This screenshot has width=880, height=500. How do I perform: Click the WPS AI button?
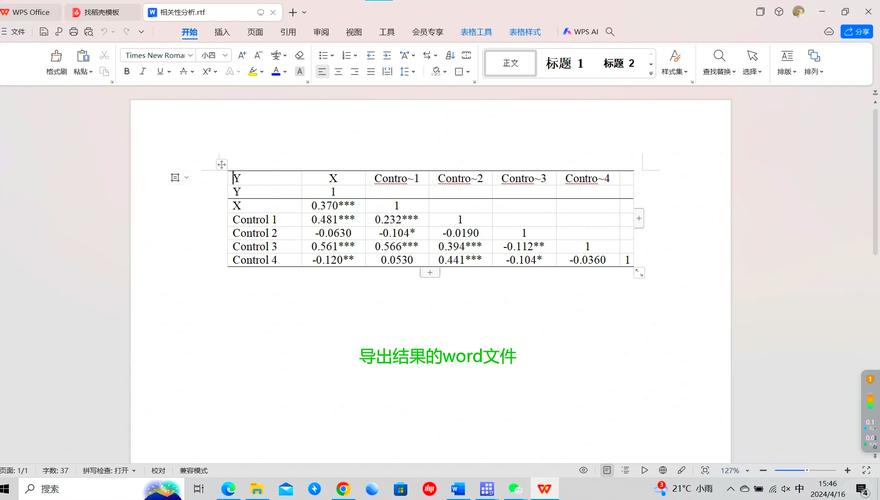(x=581, y=32)
